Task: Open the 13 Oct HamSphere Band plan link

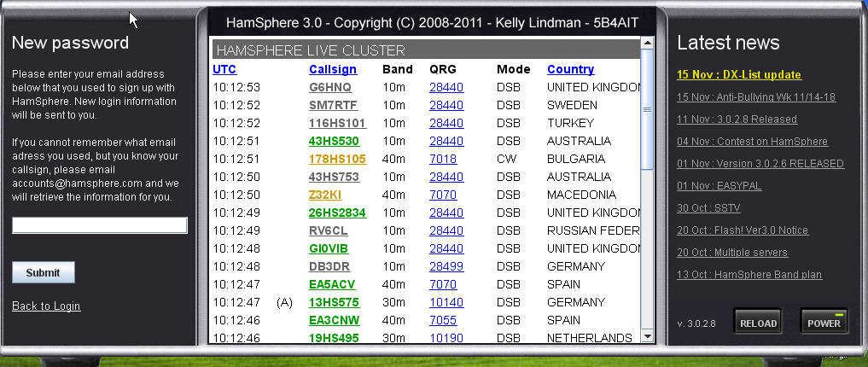Action: coord(749,275)
